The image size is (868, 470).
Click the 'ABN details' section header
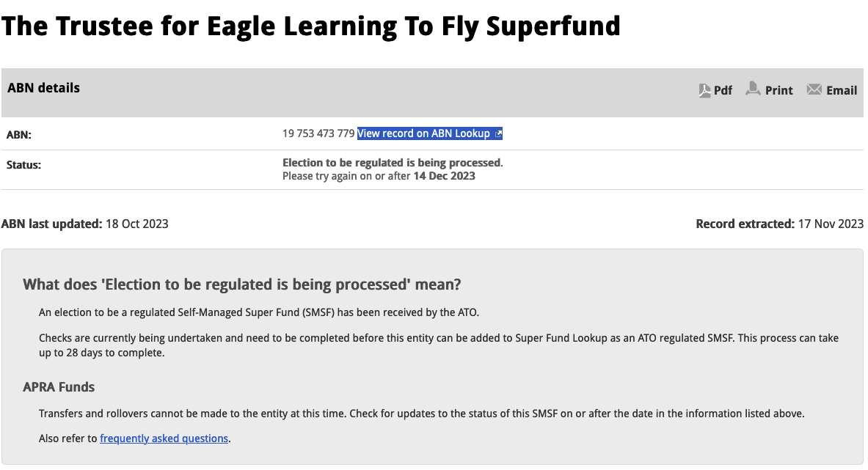coord(43,88)
